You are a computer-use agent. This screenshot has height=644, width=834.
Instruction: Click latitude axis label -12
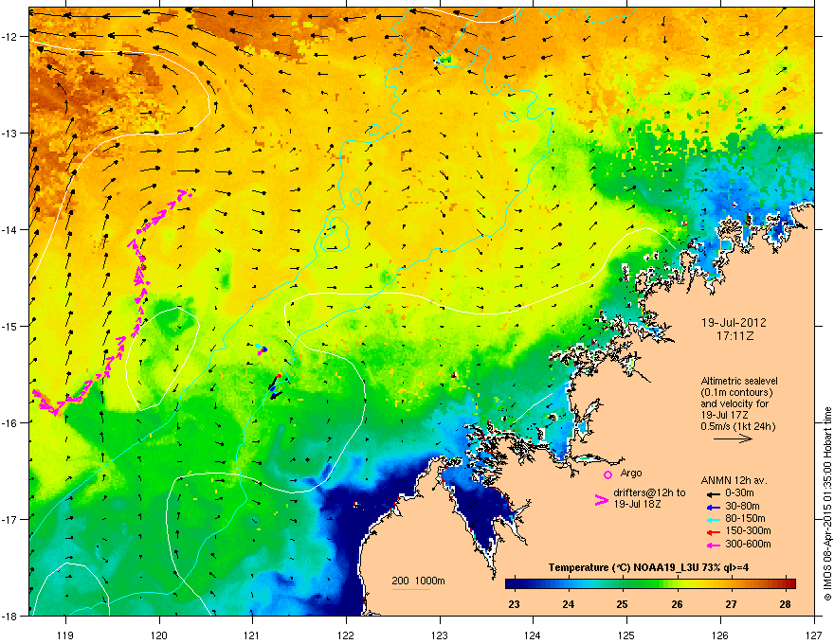pos(10,37)
